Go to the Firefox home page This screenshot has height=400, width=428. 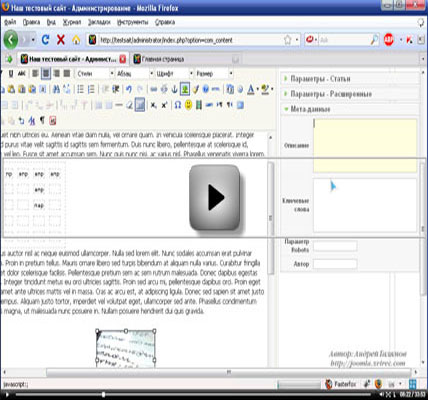[x=76, y=40]
